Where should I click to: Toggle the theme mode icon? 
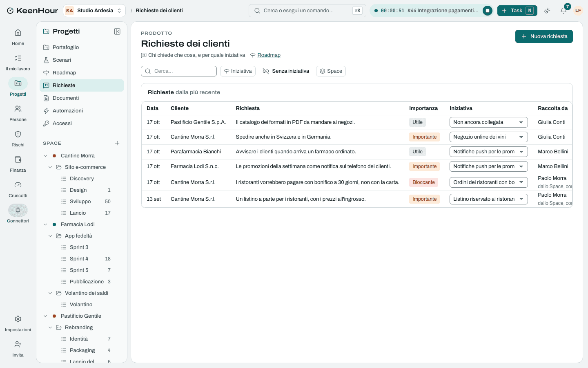pos(547,11)
